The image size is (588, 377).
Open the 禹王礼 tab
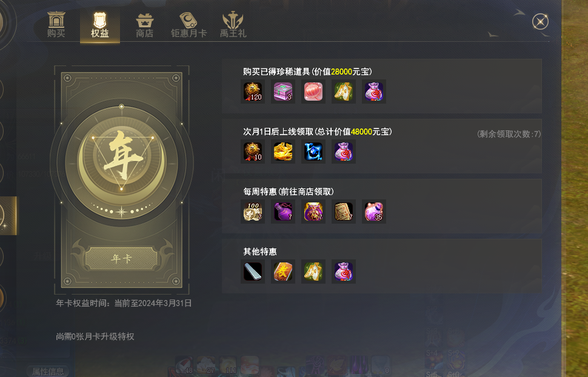point(233,25)
